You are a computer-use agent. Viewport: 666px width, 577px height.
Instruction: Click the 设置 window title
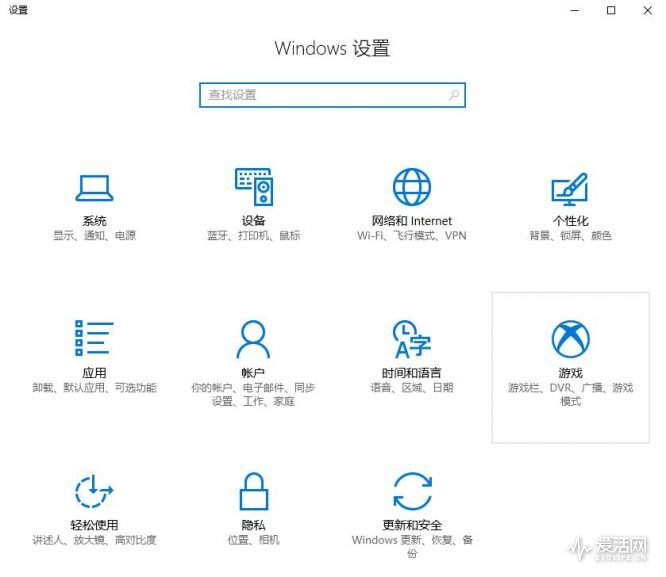tap(18, 10)
